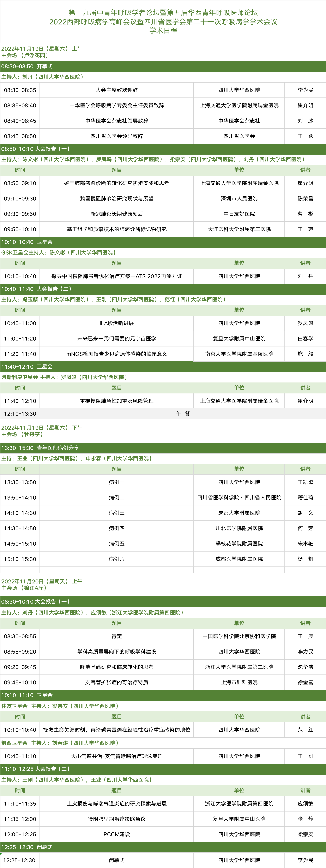
Task: Select the topic '大小气道共治-支气管哮喘治疗理念变迁'
Action: [x=116, y=756]
